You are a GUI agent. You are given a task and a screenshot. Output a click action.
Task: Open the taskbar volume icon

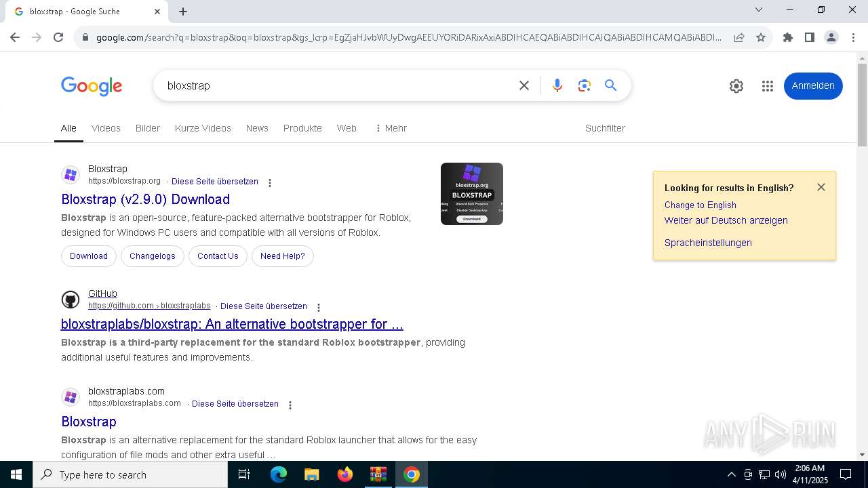[x=781, y=474]
